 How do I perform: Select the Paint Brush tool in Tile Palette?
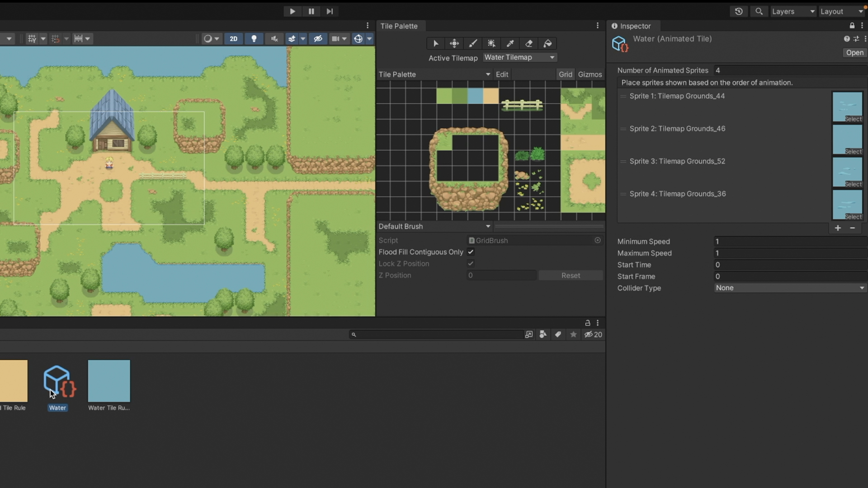473,43
